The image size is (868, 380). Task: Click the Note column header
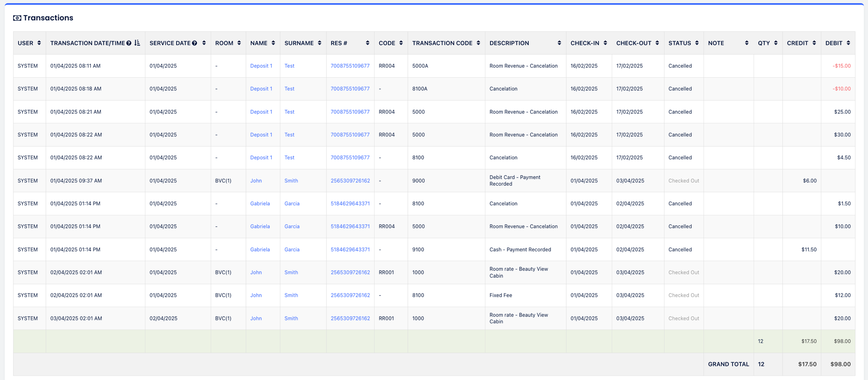[716, 43]
